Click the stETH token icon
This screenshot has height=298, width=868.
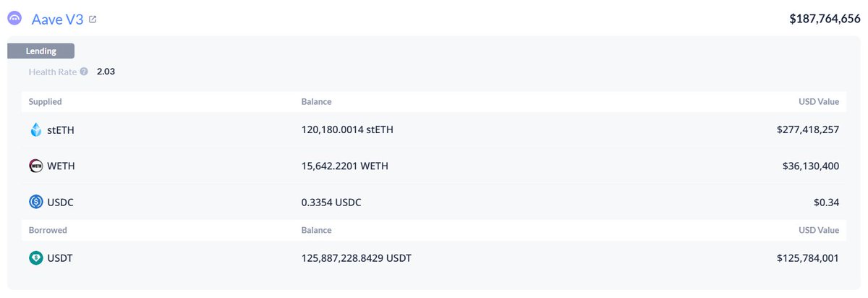tap(36, 130)
